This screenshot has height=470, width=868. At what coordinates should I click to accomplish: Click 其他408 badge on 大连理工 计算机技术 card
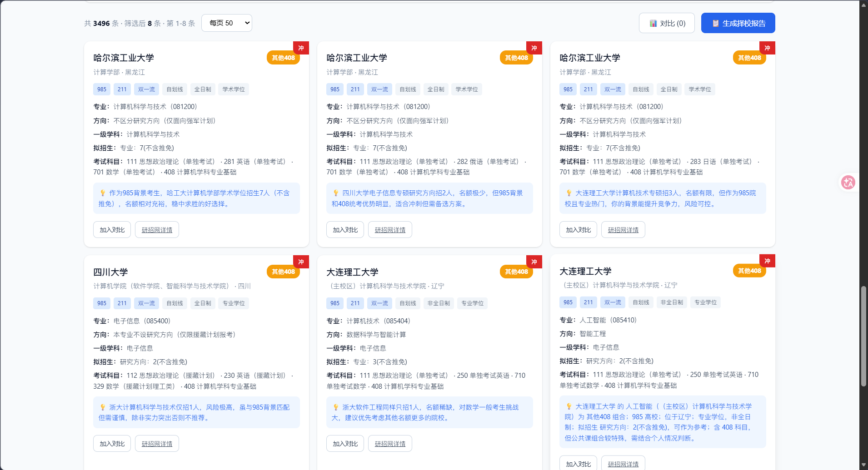pos(516,272)
